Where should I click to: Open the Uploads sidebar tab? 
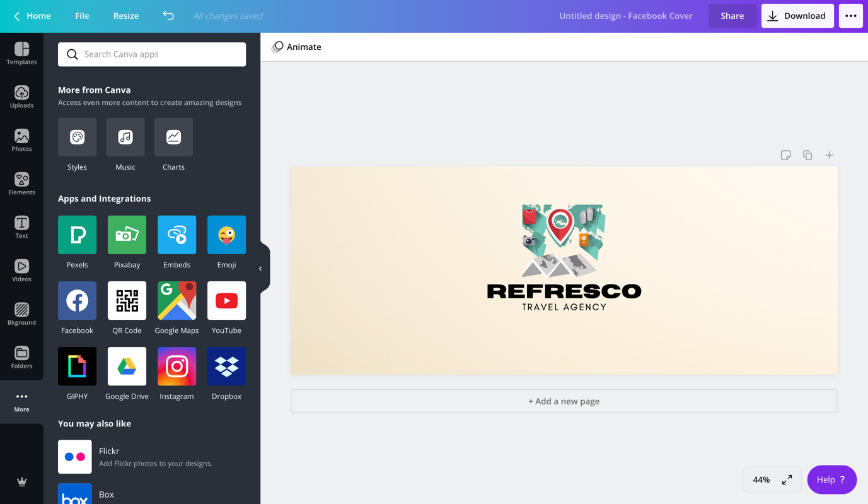[21, 97]
